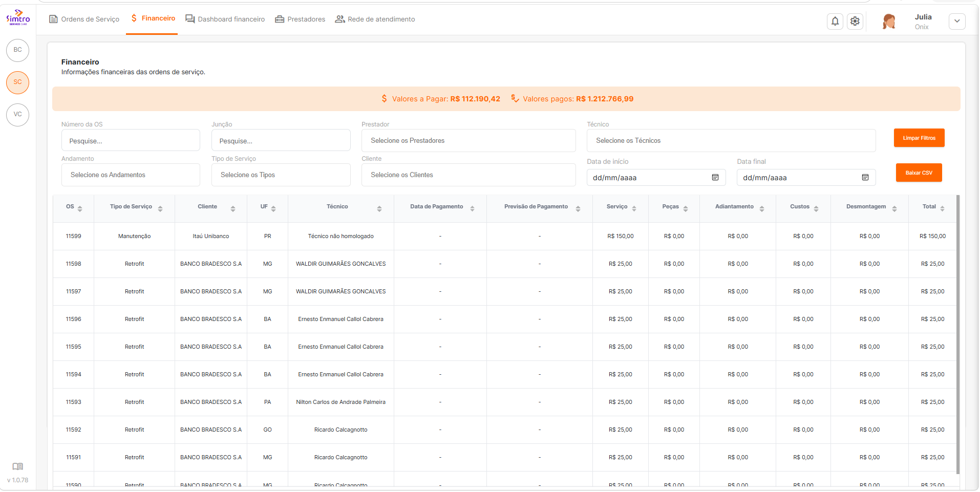Expand the user profile chevron dropdown
Image resolution: width=980 pixels, height=492 pixels.
[x=957, y=22]
